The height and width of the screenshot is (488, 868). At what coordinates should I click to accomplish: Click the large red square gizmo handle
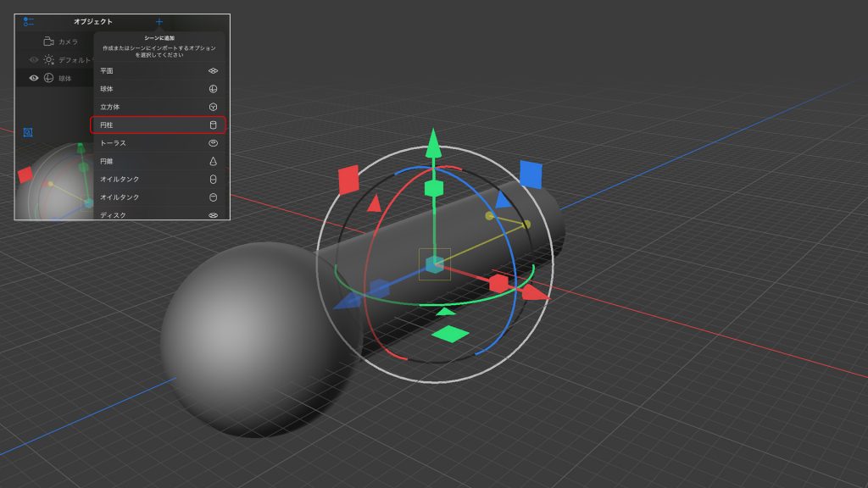pos(348,180)
